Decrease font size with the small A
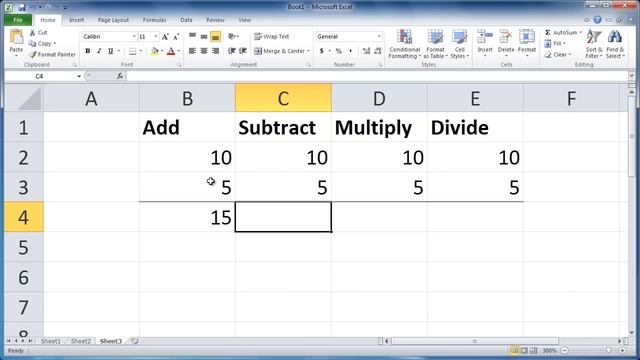The width and height of the screenshot is (640, 360). (x=176, y=37)
